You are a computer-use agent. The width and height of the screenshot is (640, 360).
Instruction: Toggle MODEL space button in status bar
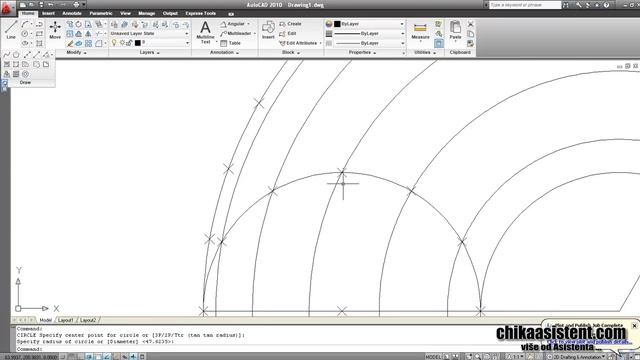433,357
